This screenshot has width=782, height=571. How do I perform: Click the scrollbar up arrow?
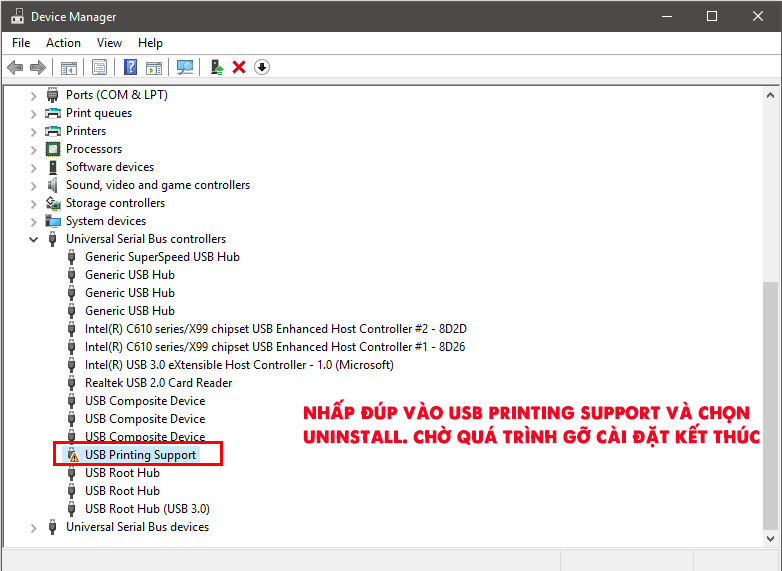[770, 95]
